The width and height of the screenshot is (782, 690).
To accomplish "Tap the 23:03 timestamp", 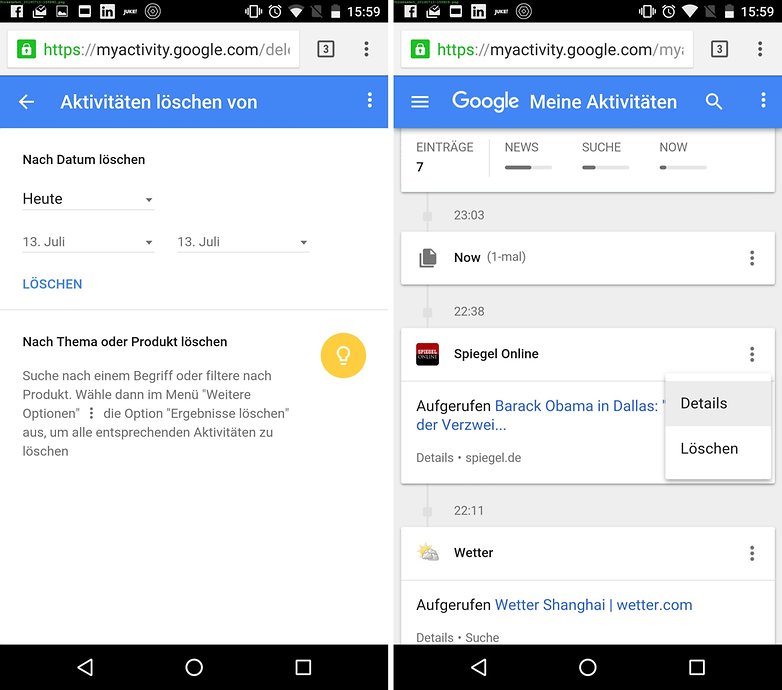I will (x=469, y=215).
